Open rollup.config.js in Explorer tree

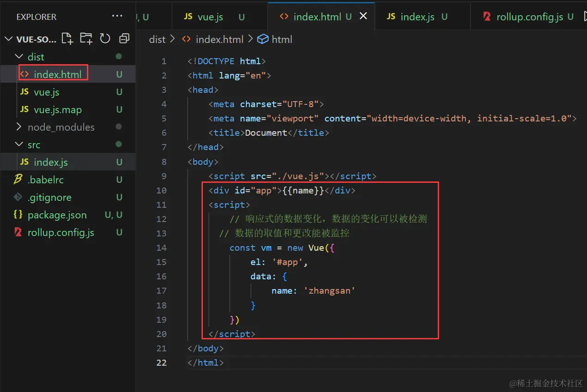coord(67,232)
